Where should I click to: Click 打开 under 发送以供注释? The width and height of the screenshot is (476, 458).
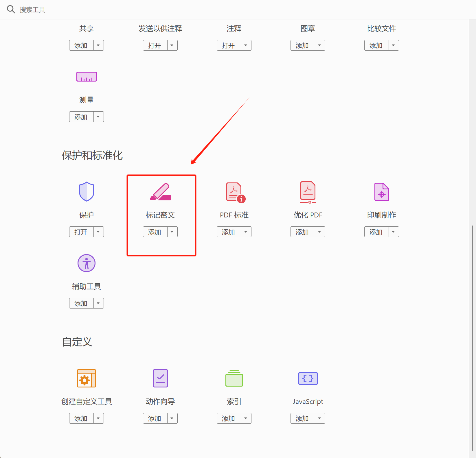click(154, 45)
